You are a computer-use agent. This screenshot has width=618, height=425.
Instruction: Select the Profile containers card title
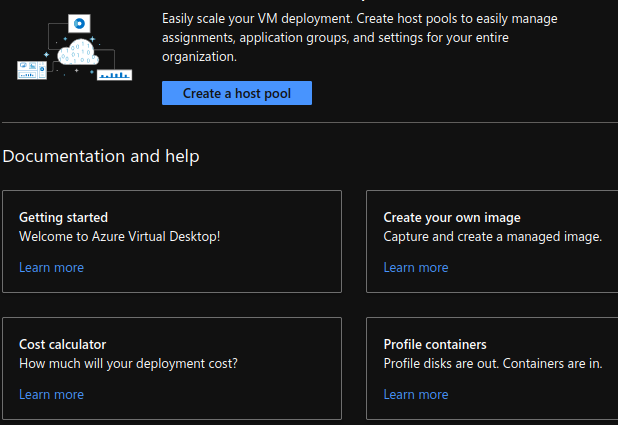(435, 345)
